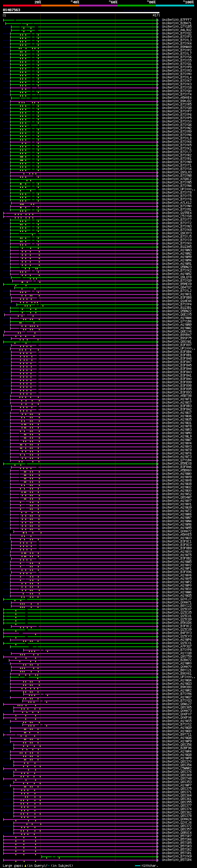Open hit UniRef100_A7Q8C2

point(176,179)
